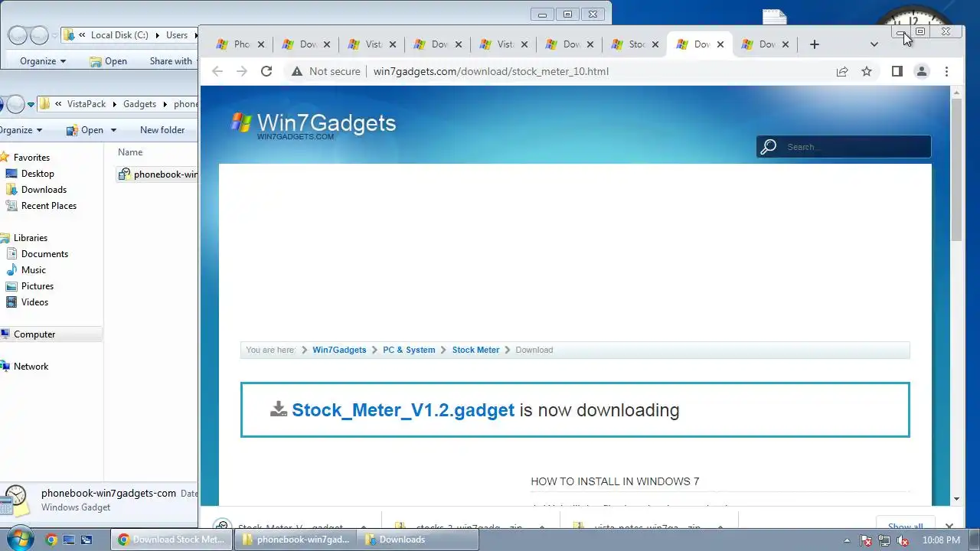Screen dimensions: 980x551
Task: Open the Stock Meter breadcrumb
Action: (x=475, y=350)
